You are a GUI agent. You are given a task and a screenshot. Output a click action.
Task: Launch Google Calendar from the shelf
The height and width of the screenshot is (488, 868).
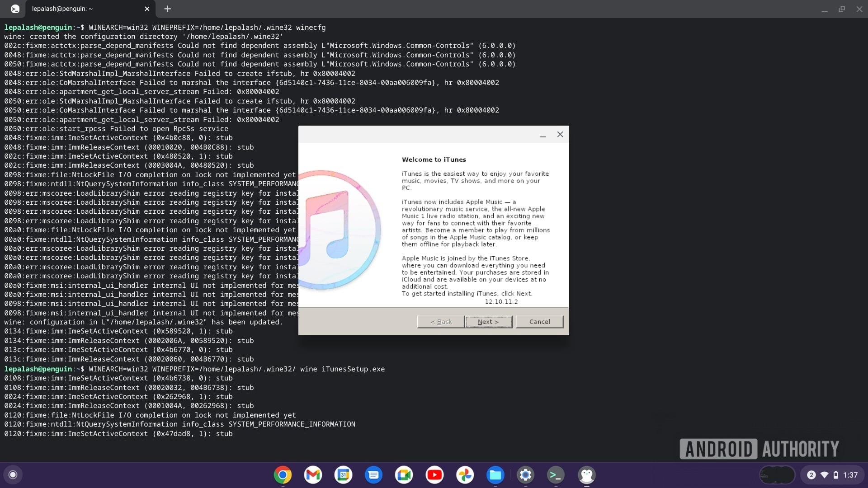[343, 475]
